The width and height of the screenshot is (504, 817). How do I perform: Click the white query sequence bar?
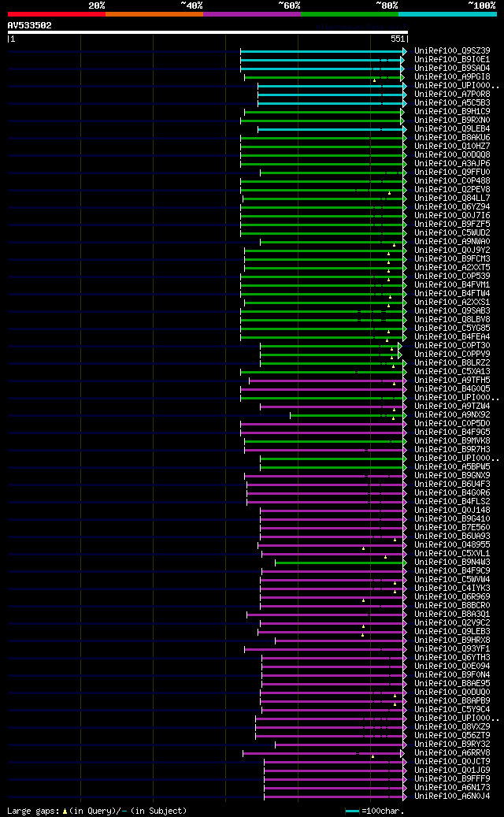pos(208,32)
